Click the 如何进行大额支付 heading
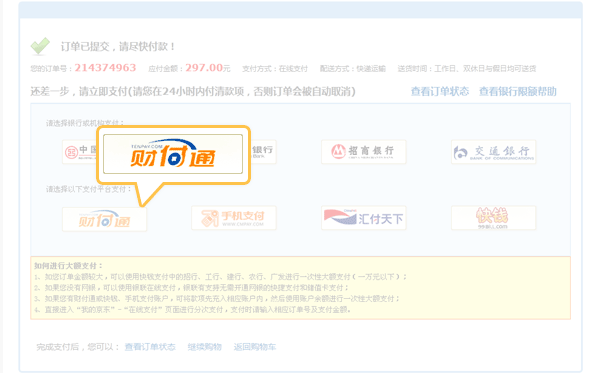This screenshot has width=603, height=373. (x=68, y=266)
